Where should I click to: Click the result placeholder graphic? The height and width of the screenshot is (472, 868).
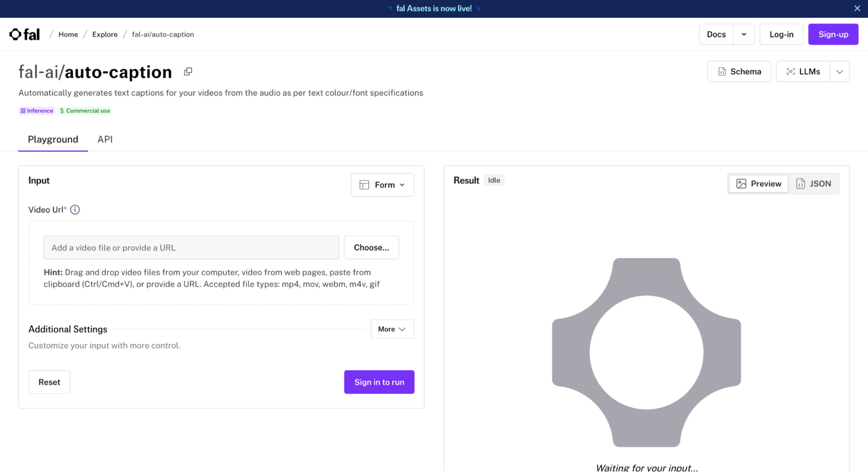[x=646, y=353]
